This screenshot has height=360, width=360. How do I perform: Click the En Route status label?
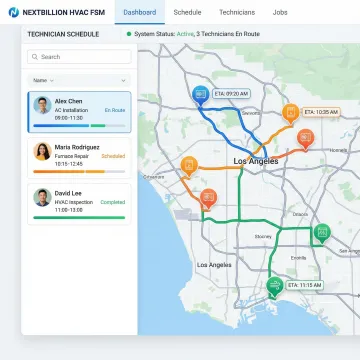click(x=115, y=110)
